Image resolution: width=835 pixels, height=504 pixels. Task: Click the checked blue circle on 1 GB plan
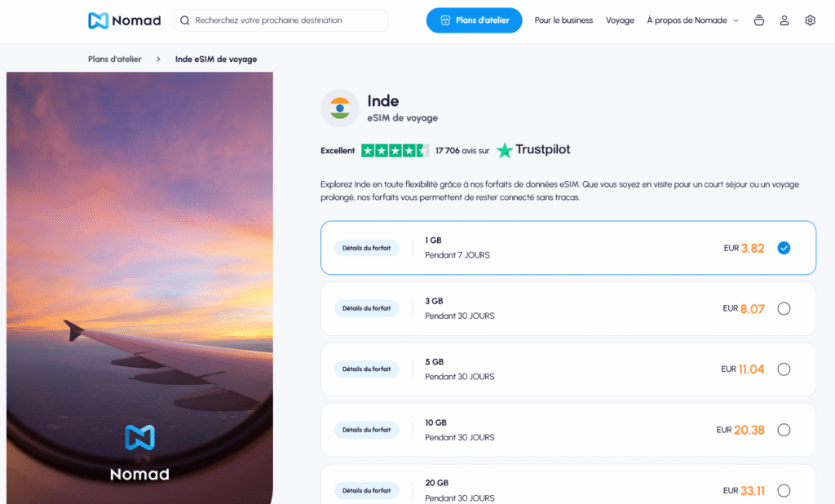784,247
